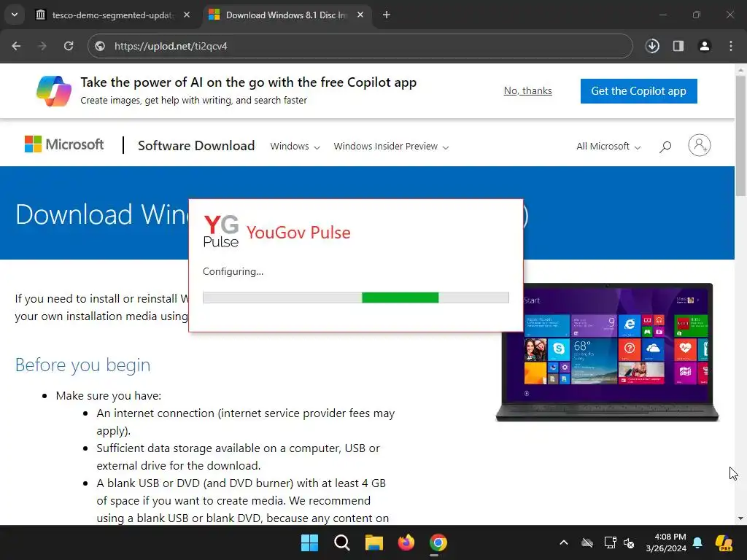The image size is (747, 560).
Task: Open the tab search dropdown arrow
Action: point(15,15)
